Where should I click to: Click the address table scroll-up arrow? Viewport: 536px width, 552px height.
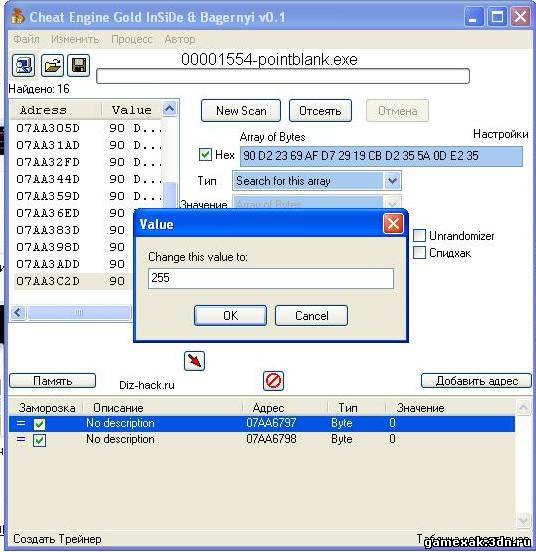coord(523,408)
